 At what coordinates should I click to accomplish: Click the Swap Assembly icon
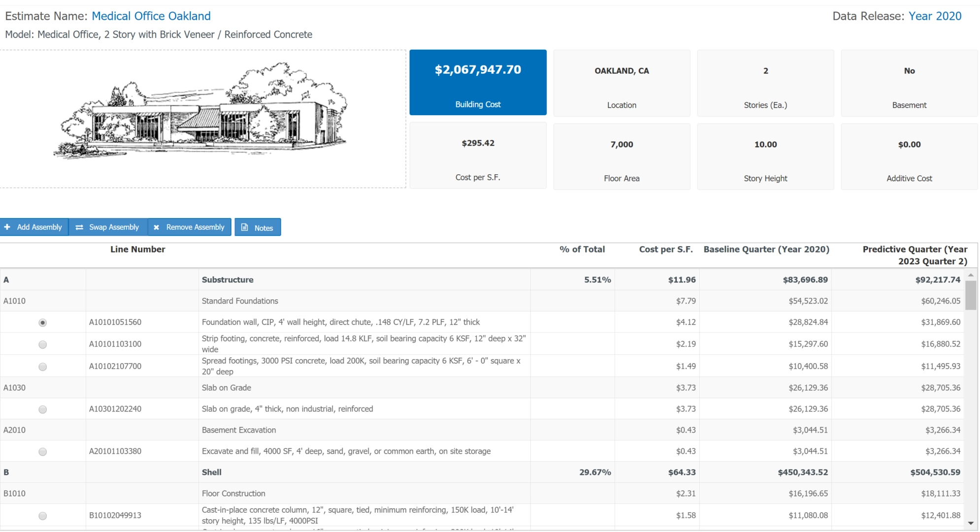coord(79,227)
